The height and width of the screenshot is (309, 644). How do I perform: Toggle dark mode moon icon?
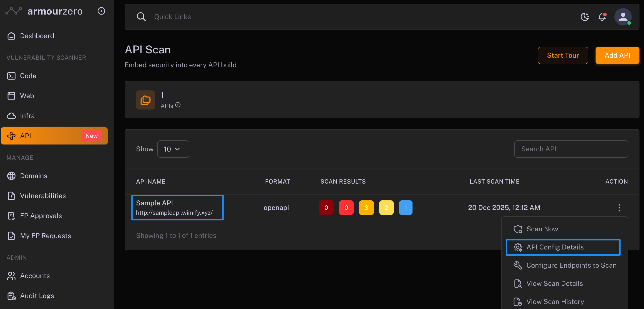[584, 17]
